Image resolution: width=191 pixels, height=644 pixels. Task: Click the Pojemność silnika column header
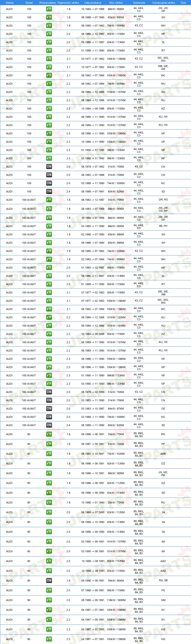coord(68,3)
